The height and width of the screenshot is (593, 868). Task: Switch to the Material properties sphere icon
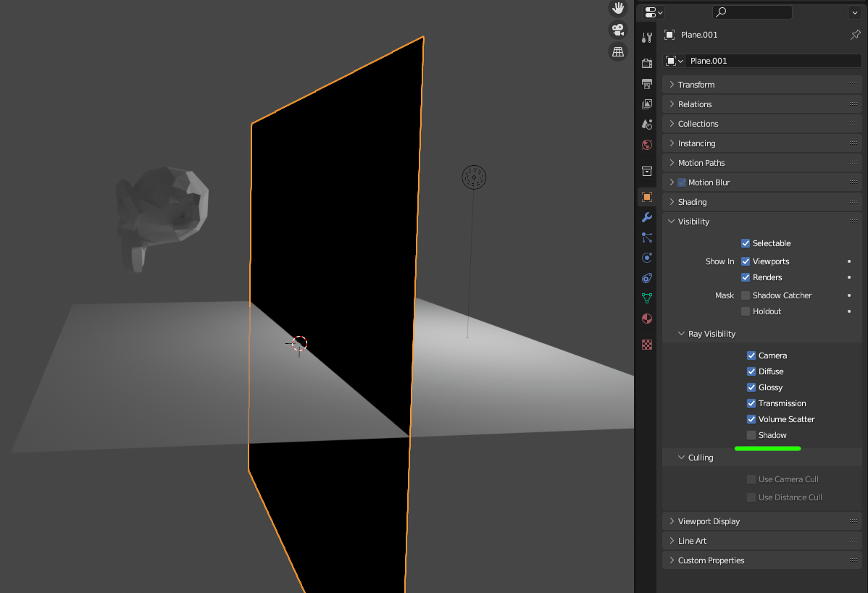coord(646,319)
